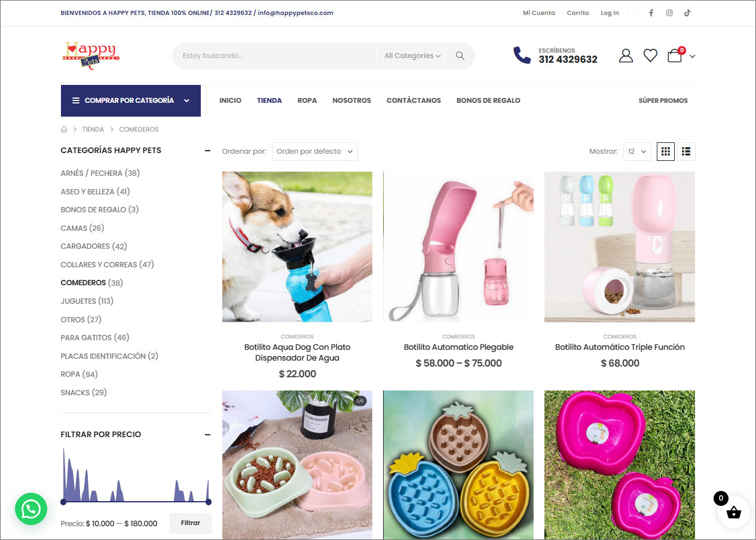
Task: Open the Orden por defecto sort dropdown
Action: (315, 151)
